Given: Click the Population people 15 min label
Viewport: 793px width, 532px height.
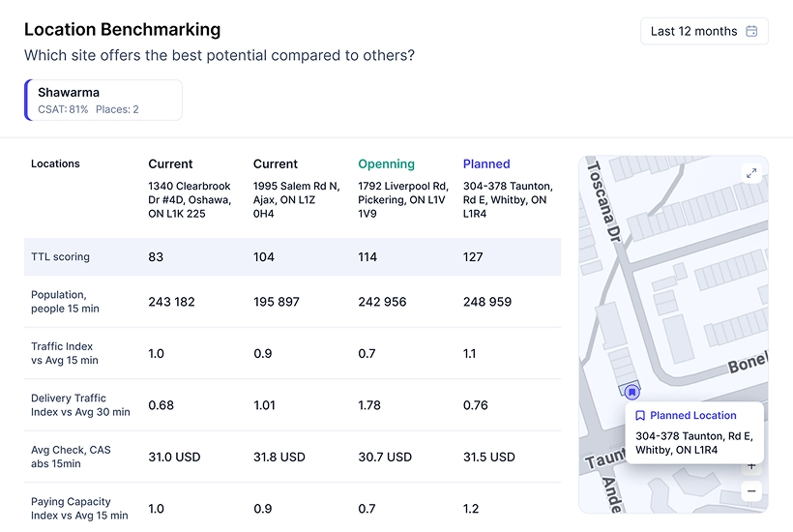Looking at the screenshot, I should click(65, 302).
